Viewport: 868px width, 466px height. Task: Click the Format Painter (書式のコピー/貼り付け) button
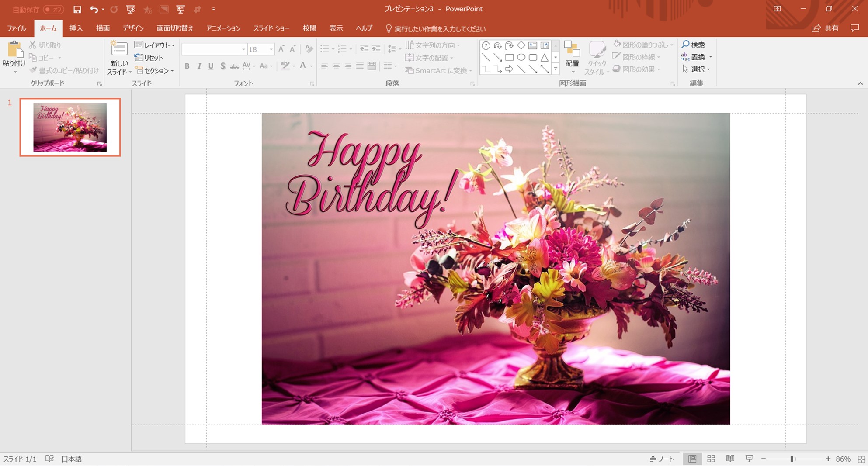point(64,70)
